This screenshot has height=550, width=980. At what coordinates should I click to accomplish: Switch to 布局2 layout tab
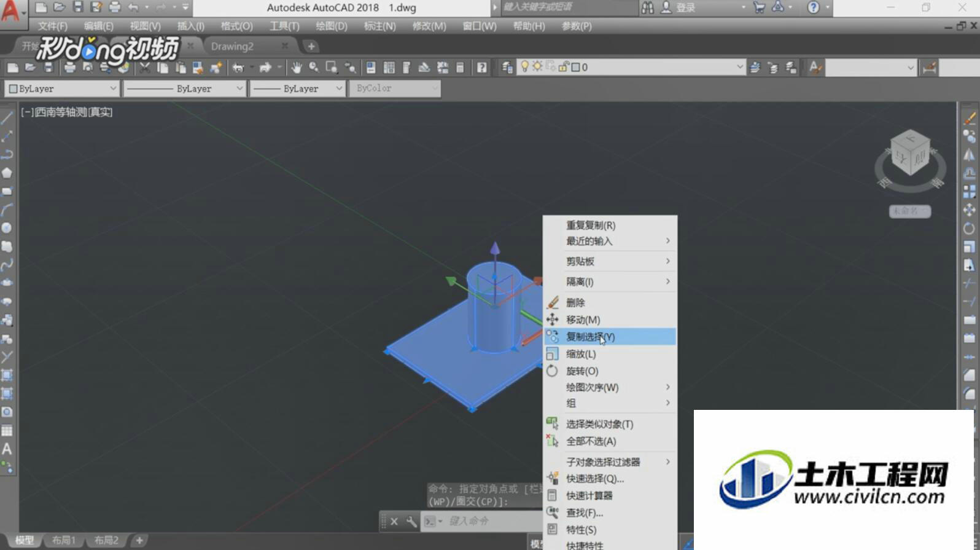(x=106, y=540)
